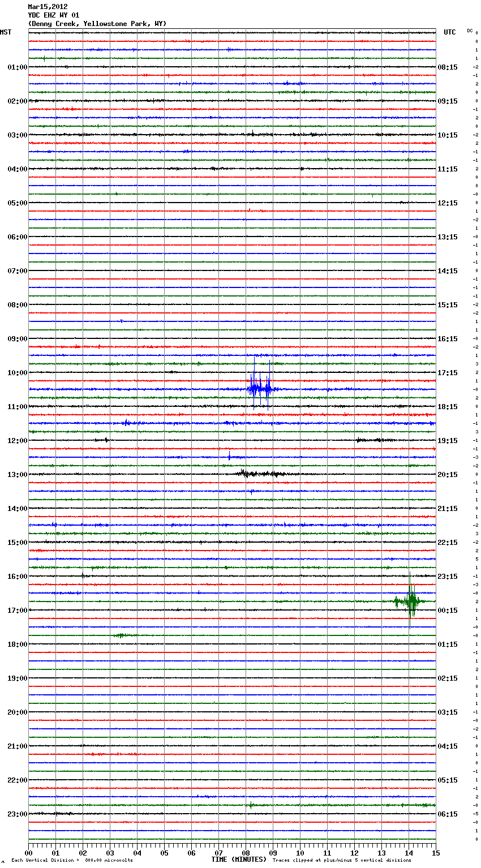Select the 02:00 MST row label
This screenshot has width=481, height=868.
[18, 101]
